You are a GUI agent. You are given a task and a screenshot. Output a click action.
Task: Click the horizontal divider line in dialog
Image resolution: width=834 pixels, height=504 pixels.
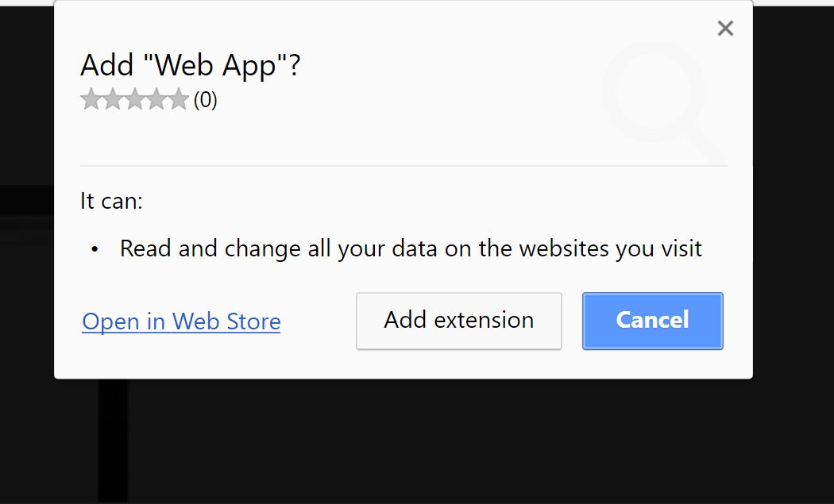(x=403, y=166)
